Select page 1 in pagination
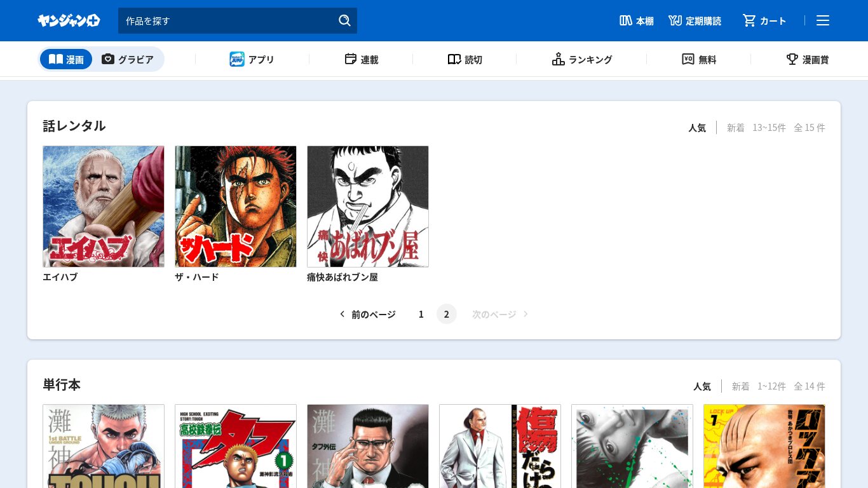Image resolution: width=868 pixels, height=488 pixels. click(421, 315)
